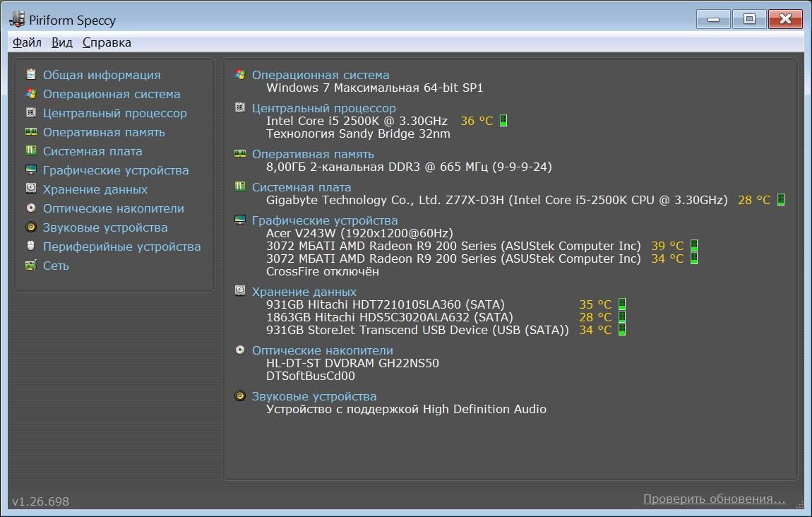Select Хранение данных in the sidebar
The image size is (812, 517).
pos(95,189)
